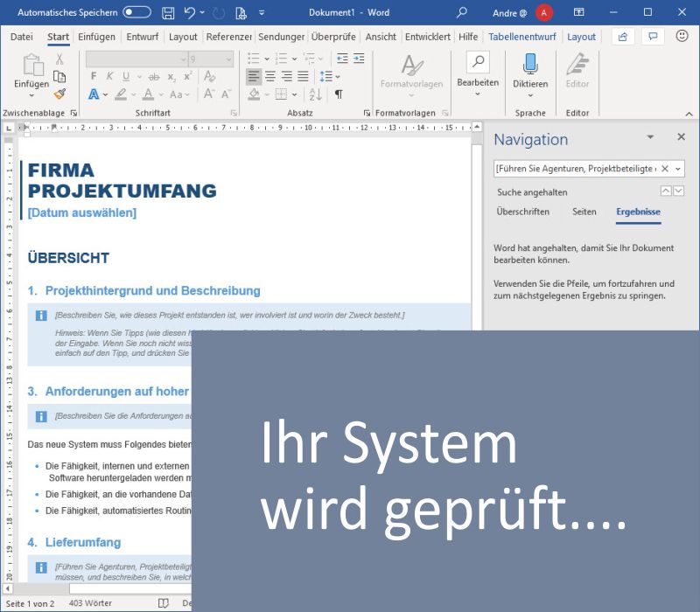Image resolution: width=700 pixels, height=612 pixels.
Task: Click the Schattierung paint bucket icon
Action: (x=253, y=94)
